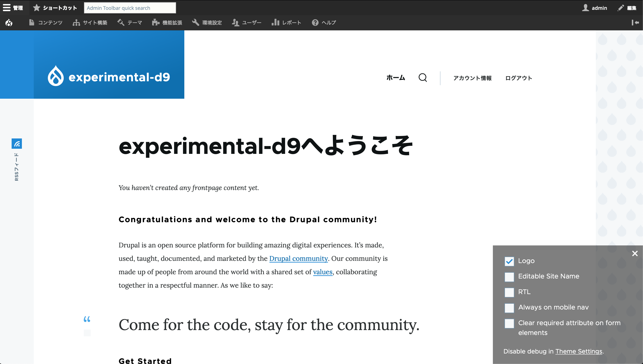Image resolution: width=643 pixels, height=364 pixels.
Task: Open the ショートカット star menu
Action: point(55,8)
